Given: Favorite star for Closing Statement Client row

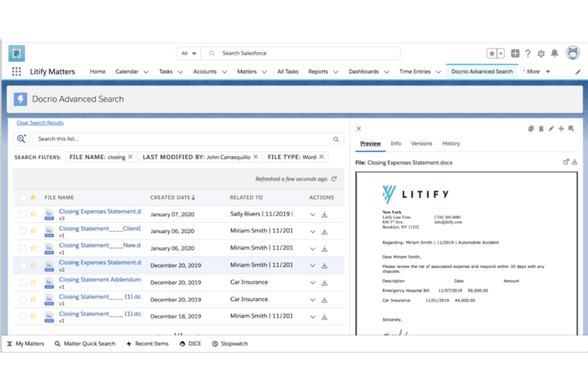Looking at the screenshot, I should 33,231.
